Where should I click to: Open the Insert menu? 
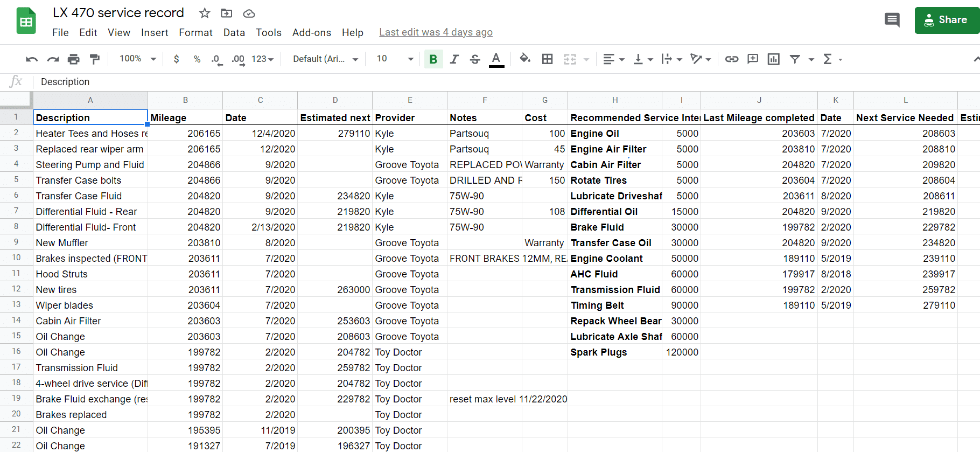155,32
